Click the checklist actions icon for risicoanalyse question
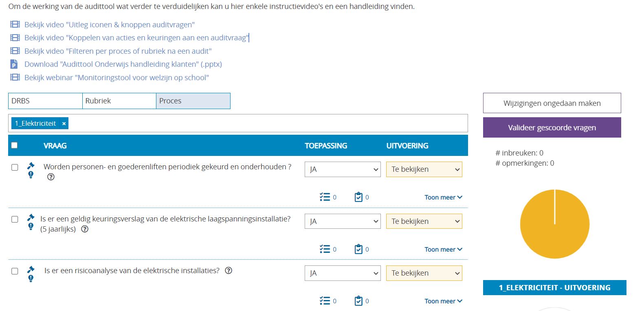Image resolution: width=644 pixels, height=311 pixels. (x=325, y=301)
